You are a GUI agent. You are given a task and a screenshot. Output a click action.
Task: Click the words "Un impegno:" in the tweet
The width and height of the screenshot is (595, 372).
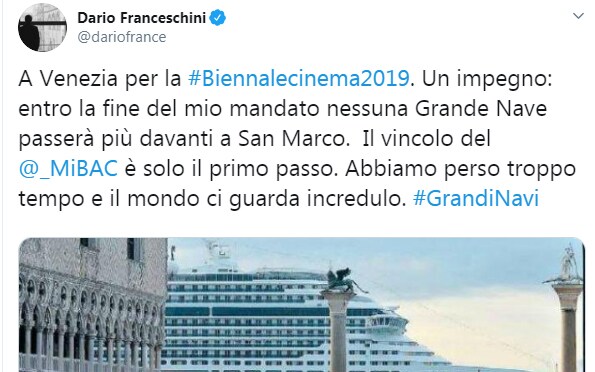coord(487,79)
